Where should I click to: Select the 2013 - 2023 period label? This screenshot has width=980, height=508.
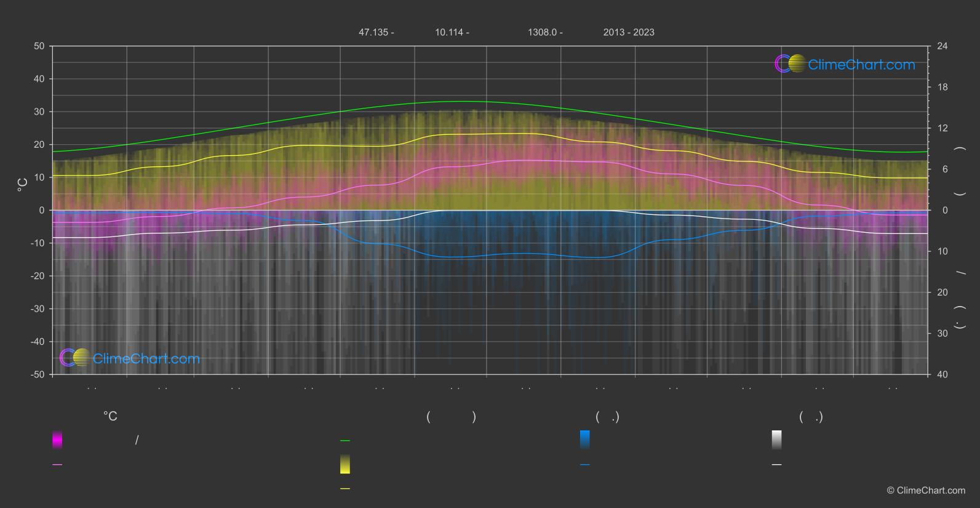(x=629, y=33)
